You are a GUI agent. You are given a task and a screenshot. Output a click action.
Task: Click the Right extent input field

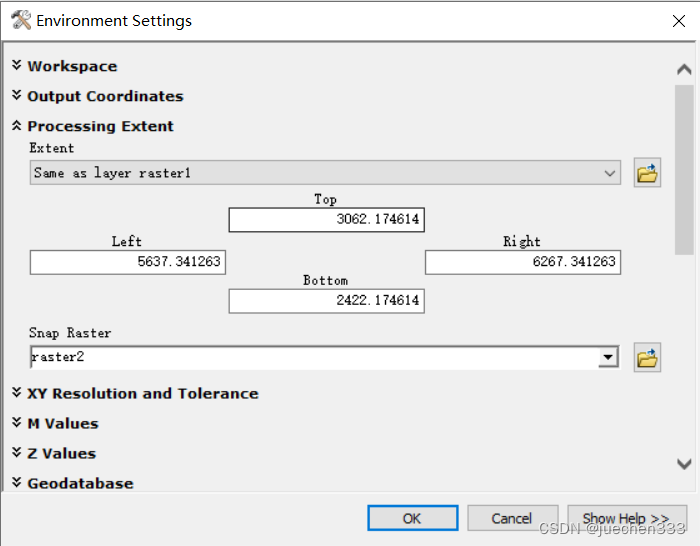[x=522, y=262]
